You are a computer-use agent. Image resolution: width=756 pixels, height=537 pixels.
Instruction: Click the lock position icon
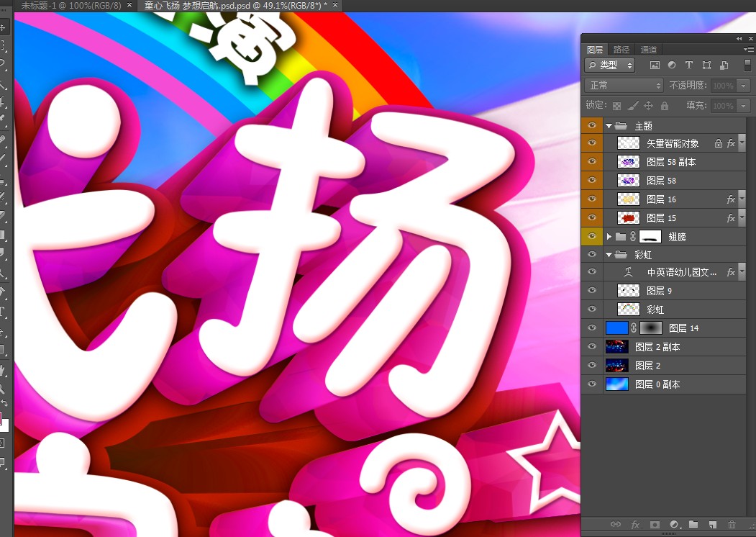(x=649, y=106)
